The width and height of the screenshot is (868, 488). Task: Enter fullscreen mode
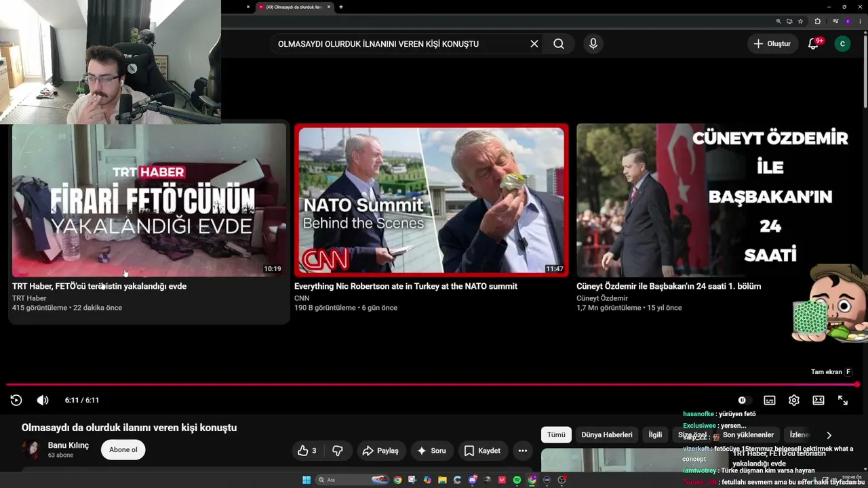click(843, 400)
